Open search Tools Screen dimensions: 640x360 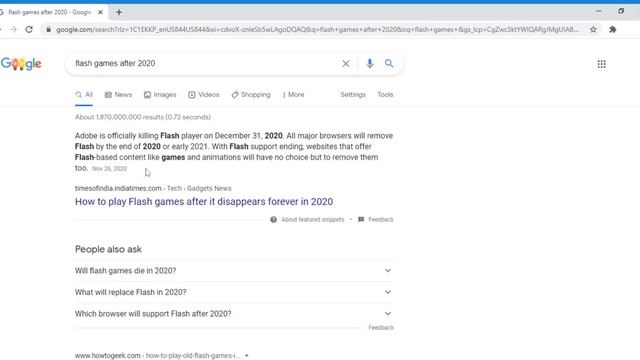tap(385, 95)
